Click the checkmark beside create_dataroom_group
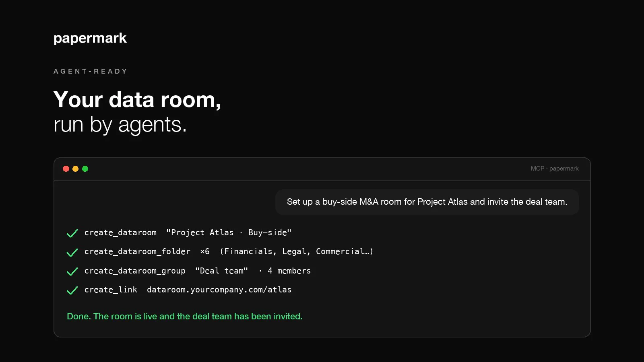The image size is (644, 362). click(72, 271)
